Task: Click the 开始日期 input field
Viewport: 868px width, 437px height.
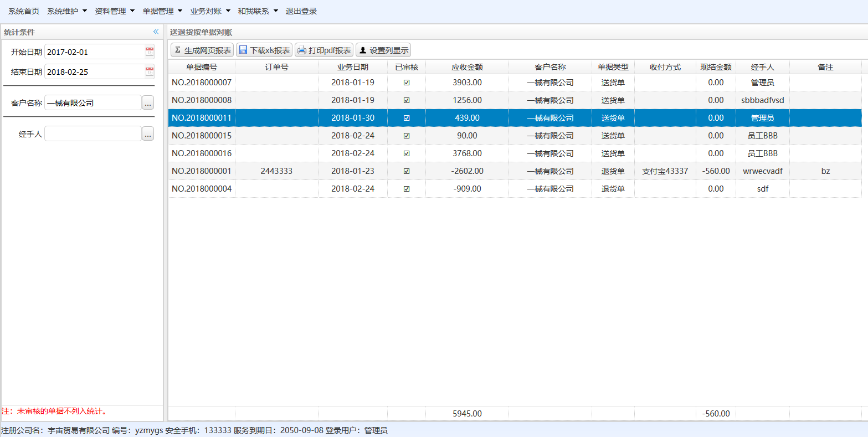Action: click(x=94, y=52)
